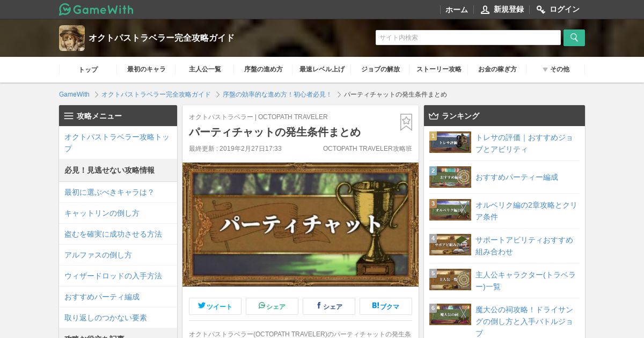
Task: Open 新規登録 sign-up link
Action: point(502,10)
